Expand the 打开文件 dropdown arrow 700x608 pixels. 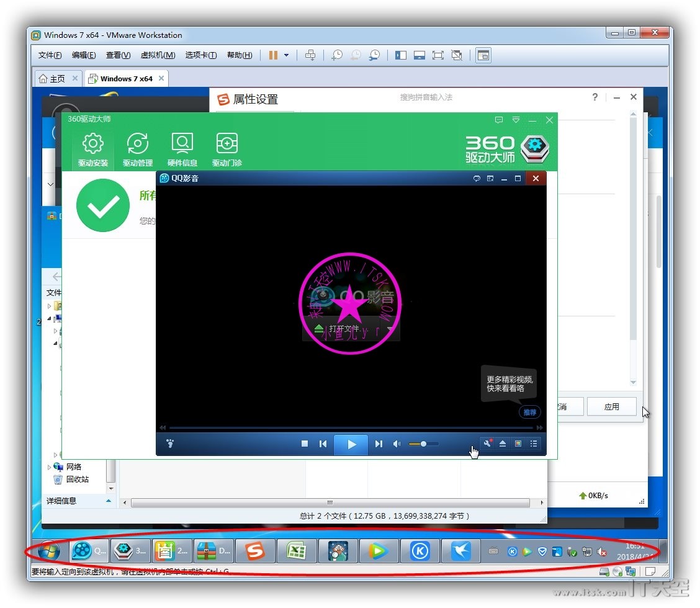click(x=390, y=329)
